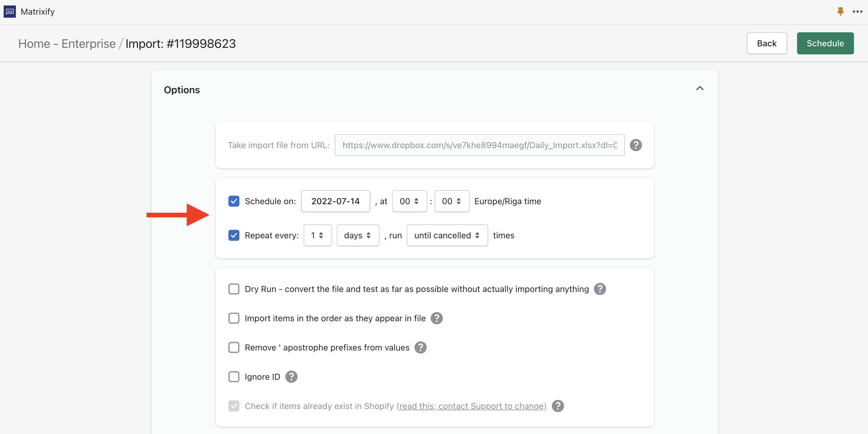868x434 pixels.
Task: Open the days repeat unit dropdown
Action: [x=358, y=235]
